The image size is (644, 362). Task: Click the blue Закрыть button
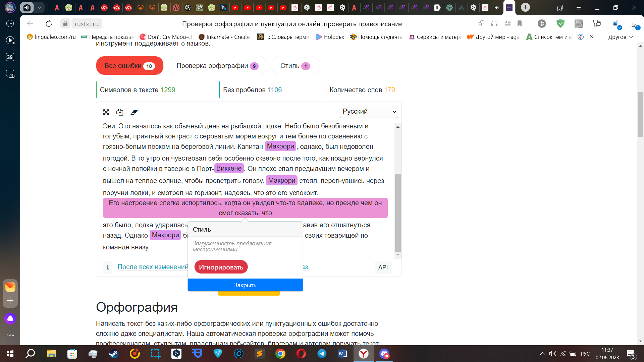tap(245, 285)
